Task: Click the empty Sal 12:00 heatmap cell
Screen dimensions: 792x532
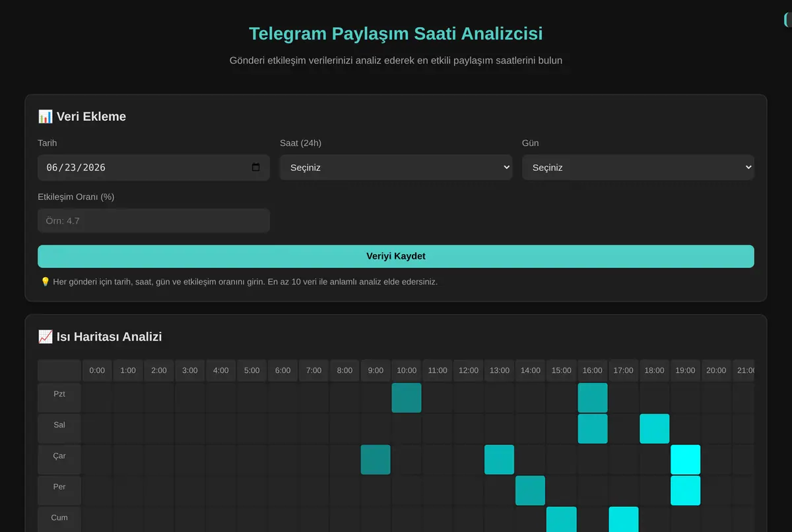Action: pyautogui.click(x=469, y=429)
